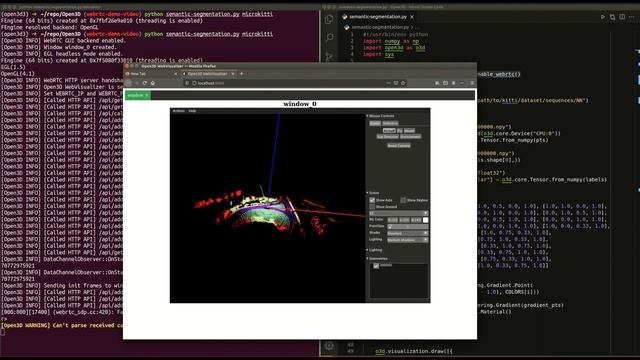The height and width of the screenshot is (360, 640).
Task: Toggle the geometry visibility checkbox in Geometries list
Action: coord(376,266)
